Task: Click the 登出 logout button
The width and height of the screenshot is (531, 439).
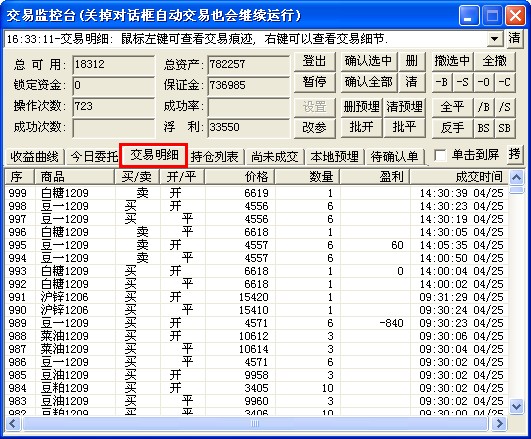Action: pos(314,62)
